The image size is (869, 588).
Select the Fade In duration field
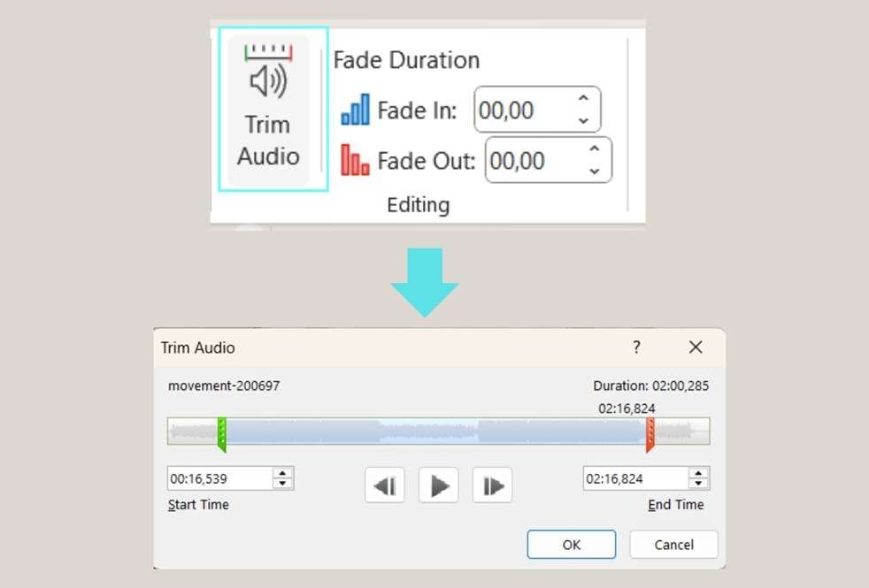[537, 110]
